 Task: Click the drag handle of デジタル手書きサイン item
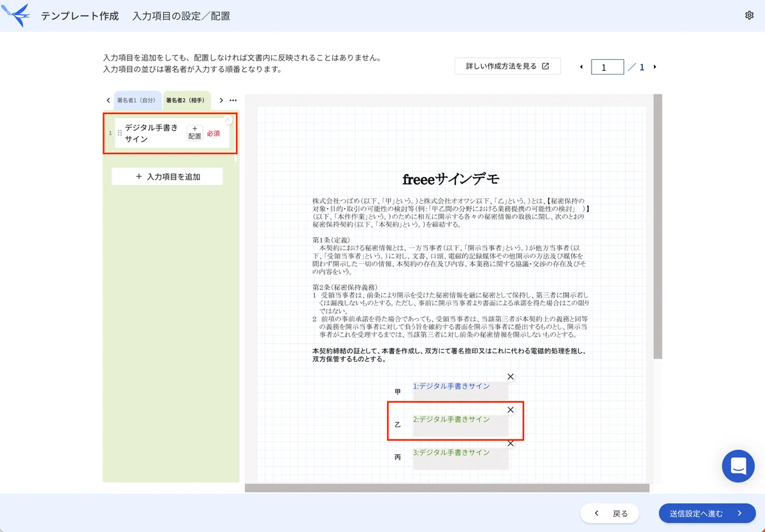[120, 133]
